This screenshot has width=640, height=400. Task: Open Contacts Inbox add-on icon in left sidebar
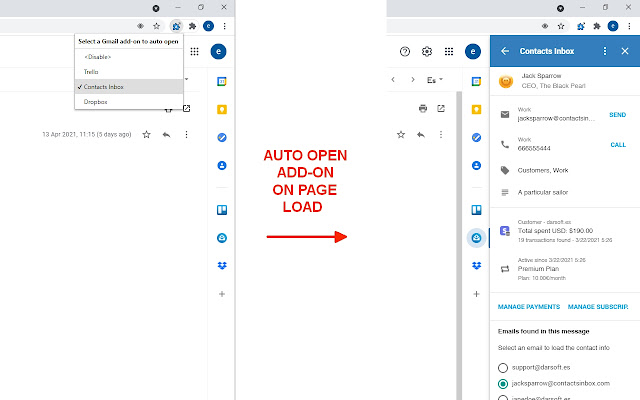222,238
